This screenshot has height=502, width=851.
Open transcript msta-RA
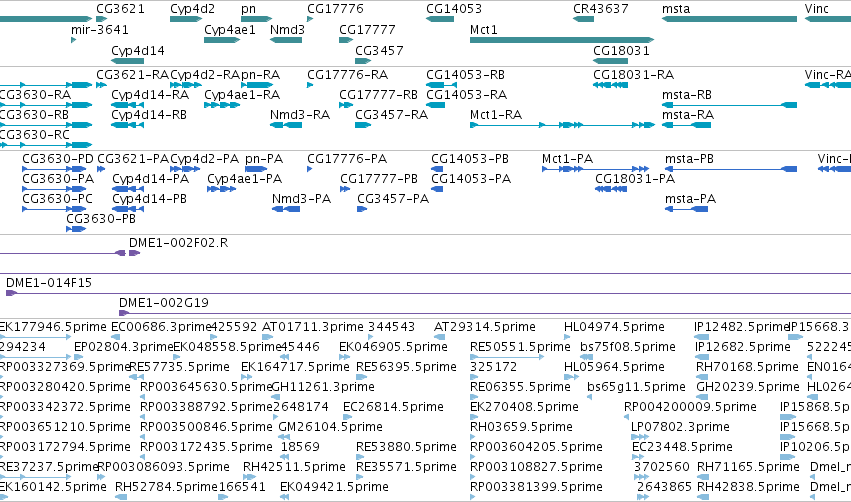(x=688, y=115)
